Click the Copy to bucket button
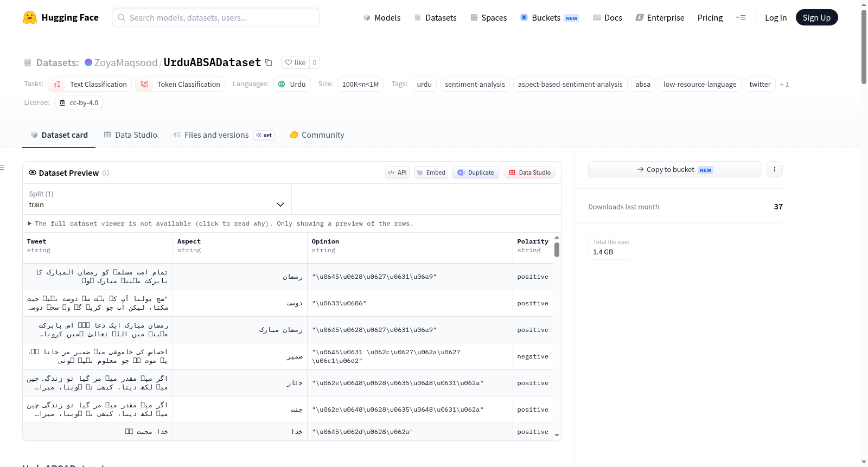 coord(675,169)
